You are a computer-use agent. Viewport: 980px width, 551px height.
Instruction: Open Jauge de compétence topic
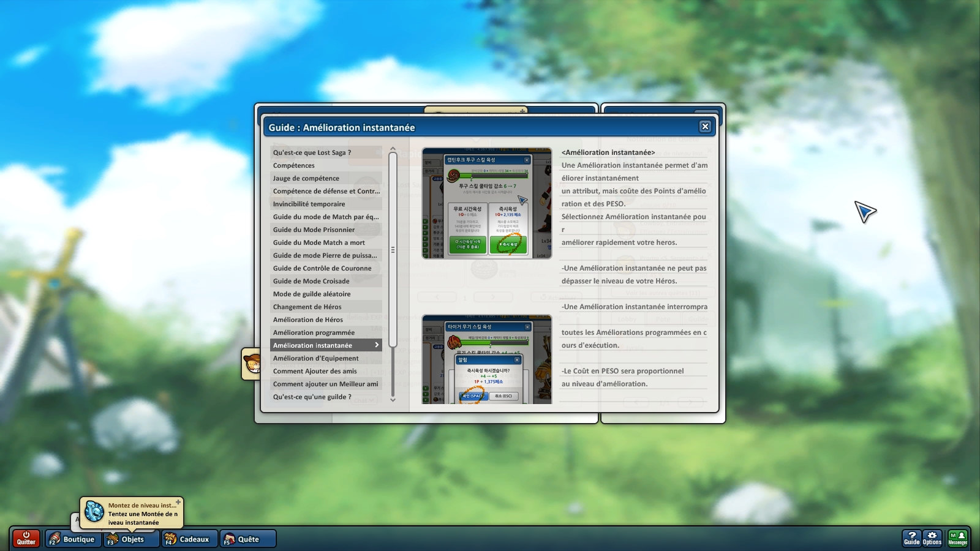pyautogui.click(x=326, y=178)
